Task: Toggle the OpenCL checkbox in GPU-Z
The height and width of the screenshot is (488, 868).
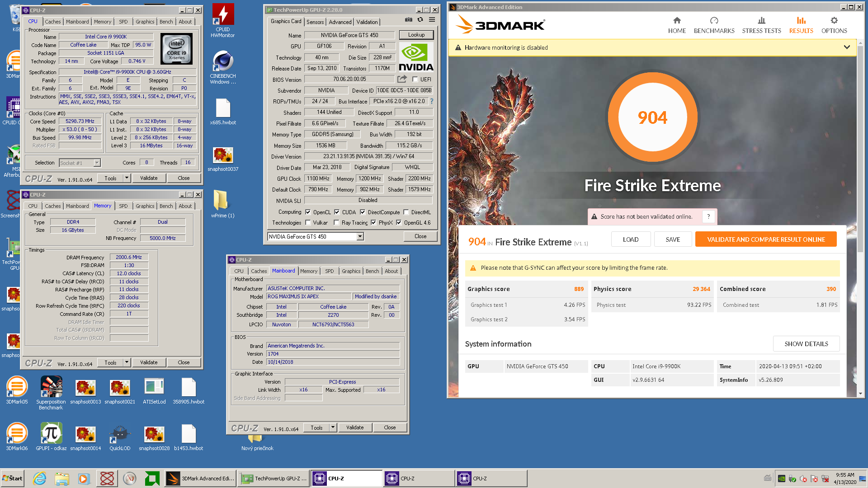Action: (308, 212)
